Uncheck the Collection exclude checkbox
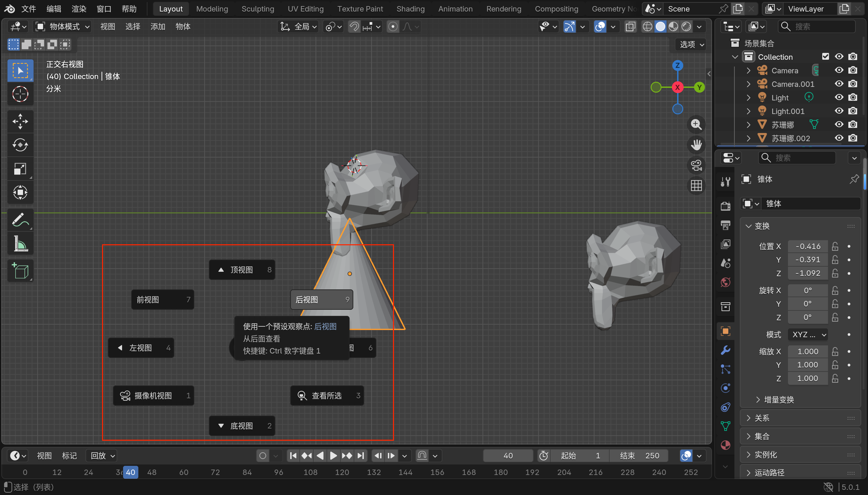The width and height of the screenshot is (868, 495). 825,57
